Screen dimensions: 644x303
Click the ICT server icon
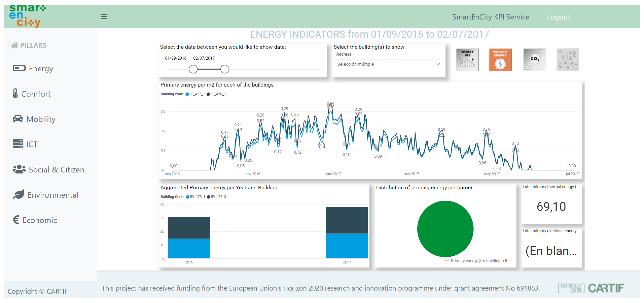point(18,144)
